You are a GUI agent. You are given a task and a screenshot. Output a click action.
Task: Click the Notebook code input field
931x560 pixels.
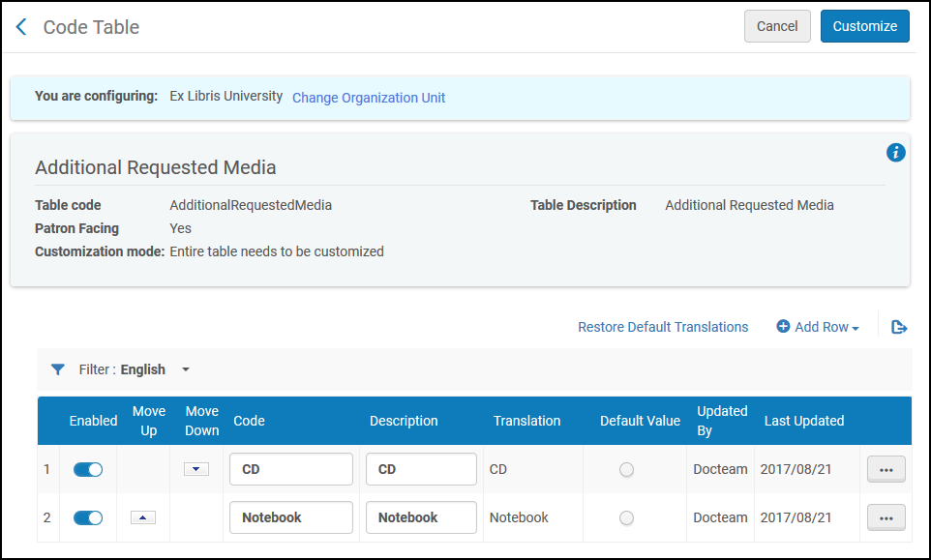[x=290, y=517]
